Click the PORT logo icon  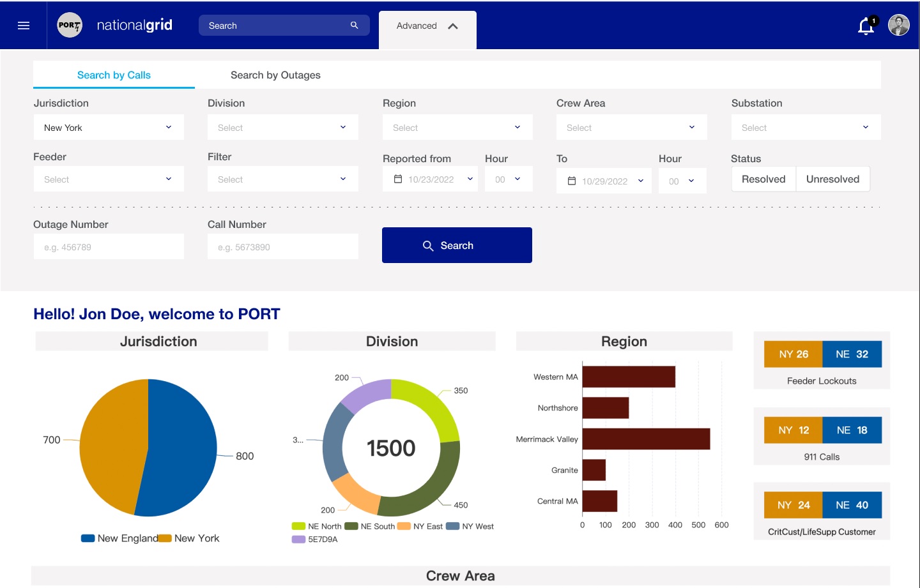[x=70, y=26]
